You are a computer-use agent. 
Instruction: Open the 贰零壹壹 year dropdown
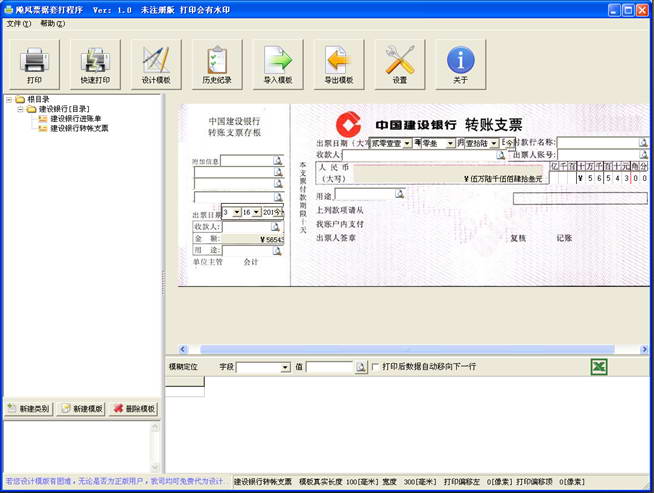click(407, 143)
